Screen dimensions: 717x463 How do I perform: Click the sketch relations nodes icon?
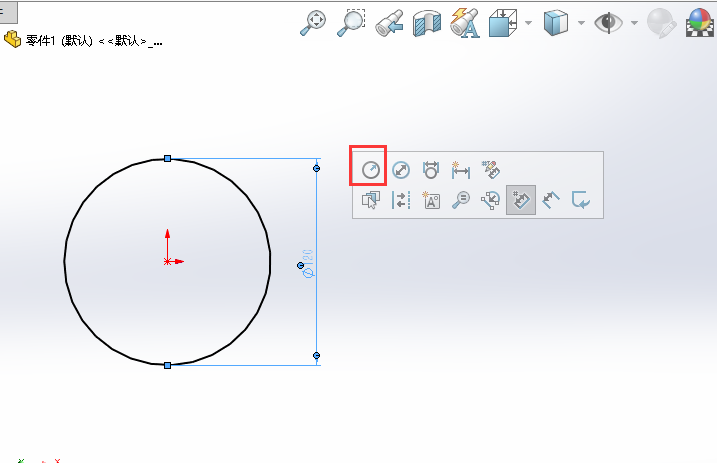[491, 200]
